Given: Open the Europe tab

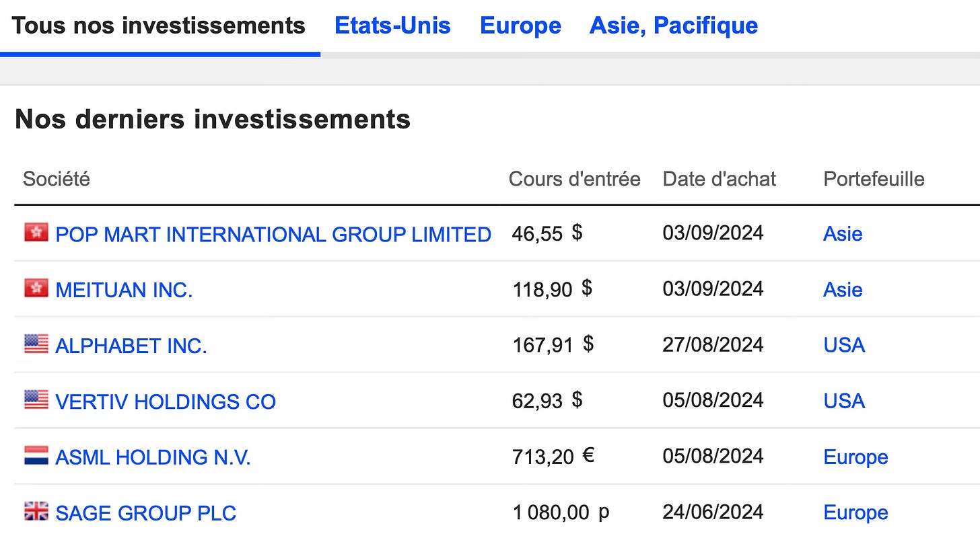Looking at the screenshot, I should 520,25.
